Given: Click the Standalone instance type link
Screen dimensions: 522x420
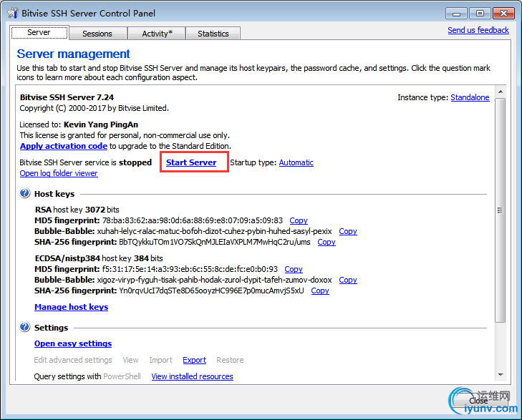Looking at the screenshot, I should pyautogui.click(x=470, y=97).
